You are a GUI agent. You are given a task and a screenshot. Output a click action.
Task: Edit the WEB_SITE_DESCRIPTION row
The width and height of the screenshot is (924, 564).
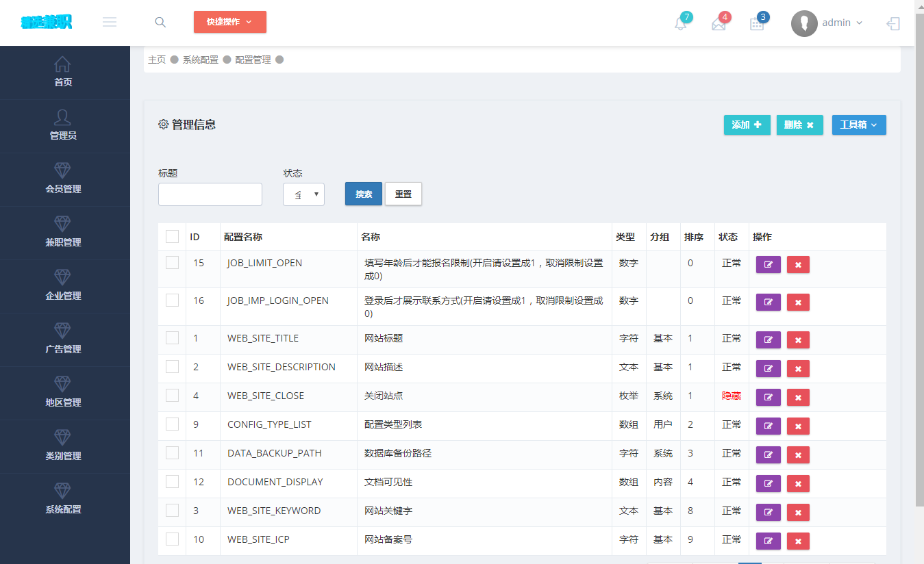(x=769, y=368)
